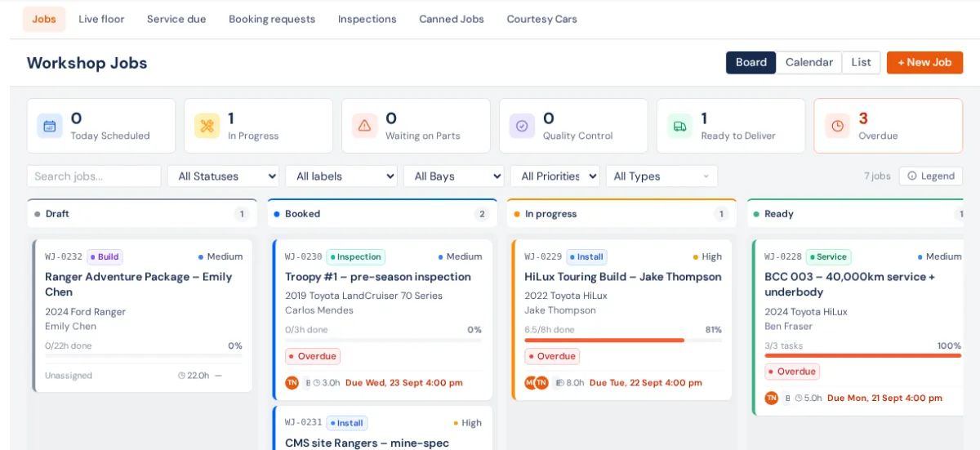Click the Overdue badge on BCC 003 card
980x450 pixels.
pyautogui.click(x=792, y=372)
